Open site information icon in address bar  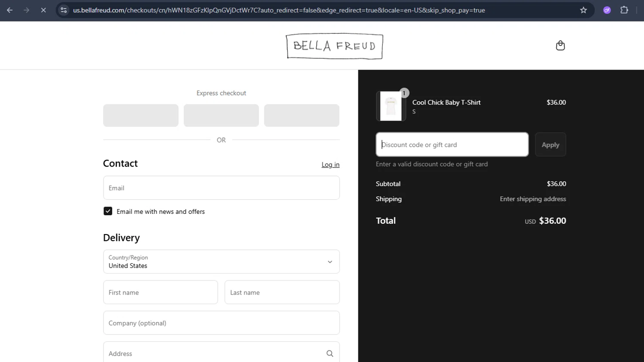[x=64, y=10]
